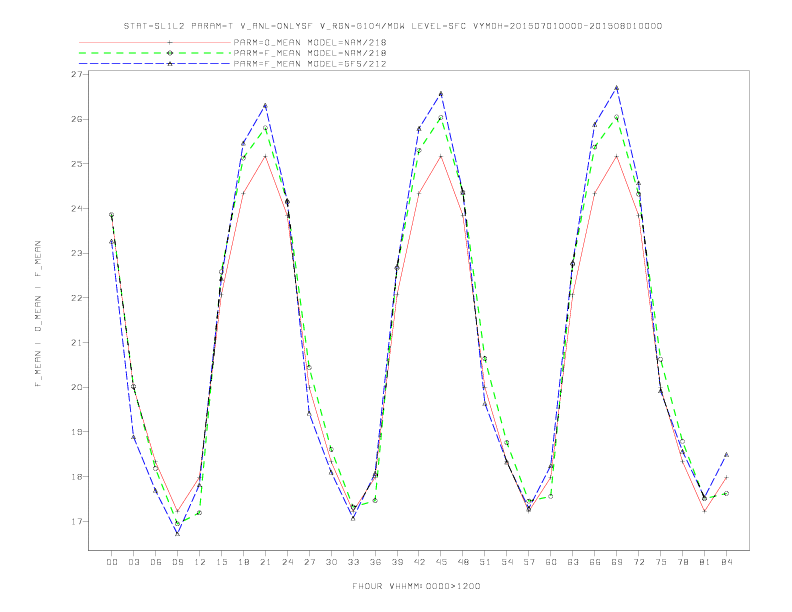The width and height of the screenshot is (792, 612).
Task: Click x-axis tick label 33
Action: pyautogui.click(x=353, y=562)
